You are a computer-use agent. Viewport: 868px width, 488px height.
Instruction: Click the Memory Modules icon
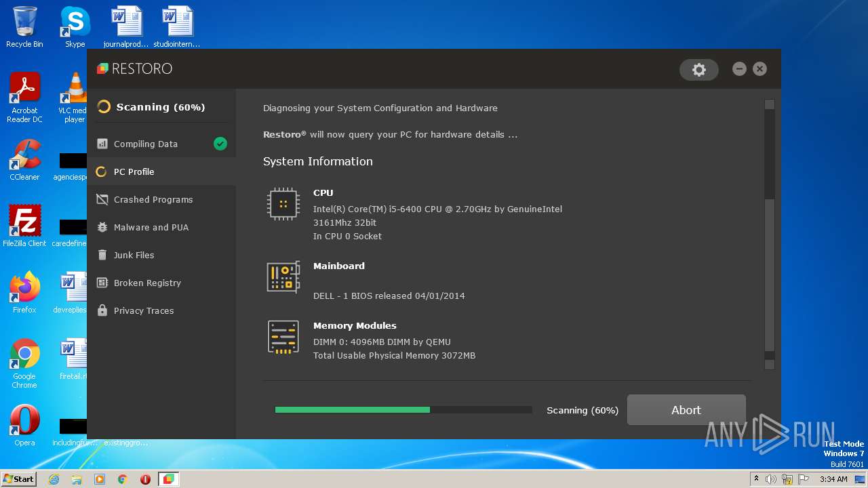coord(283,337)
